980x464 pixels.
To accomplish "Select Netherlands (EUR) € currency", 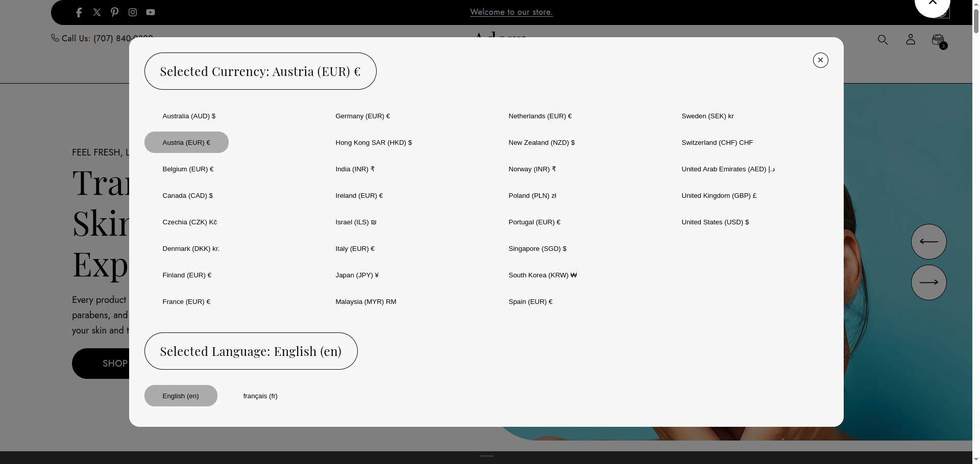I will pyautogui.click(x=540, y=116).
